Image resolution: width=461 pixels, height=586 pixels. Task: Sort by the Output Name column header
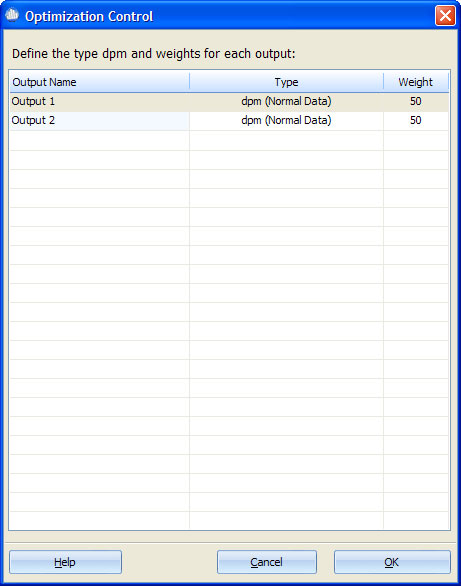99,82
